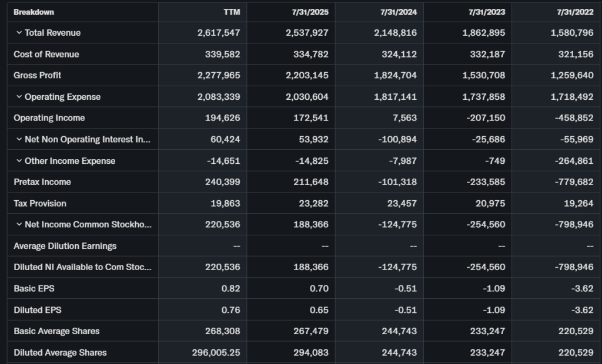This screenshot has height=364, width=602.
Task: Select the TTM Total Revenue value 2,617,547
Action: point(219,33)
